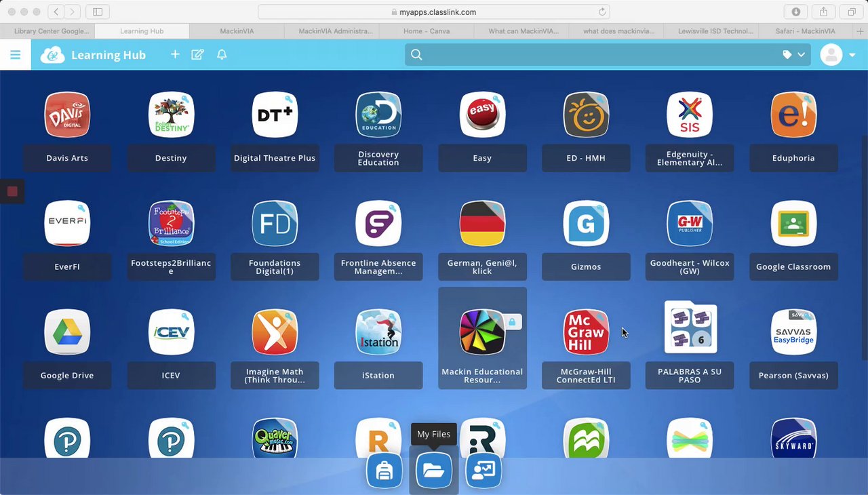Click the Safari address bar
This screenshot has height=495, width=868.
(x=434, y=12)
